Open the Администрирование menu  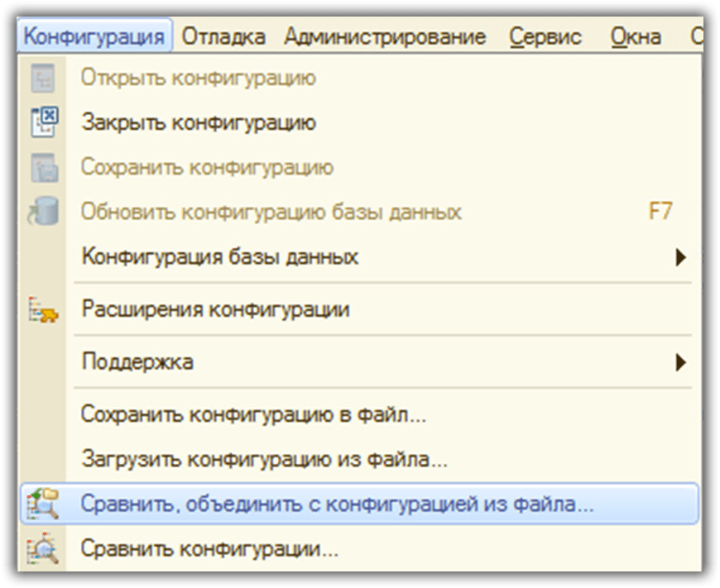(385, 37)
